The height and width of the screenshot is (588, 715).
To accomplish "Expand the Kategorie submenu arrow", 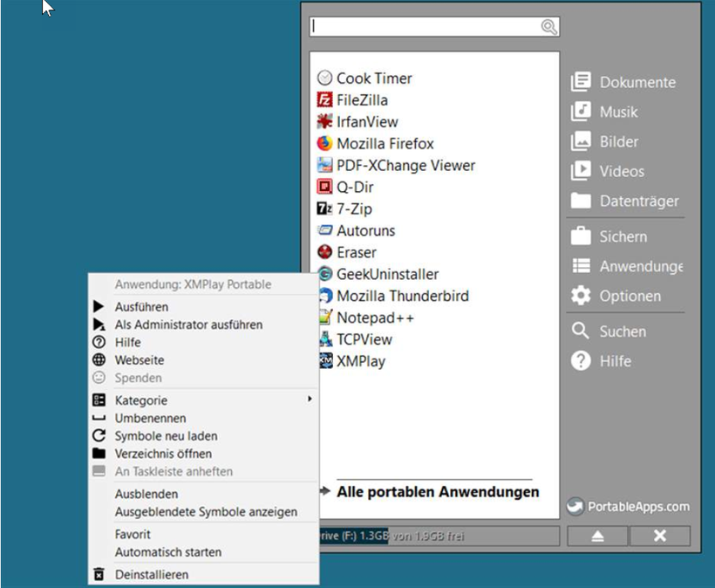I will 310,400.
